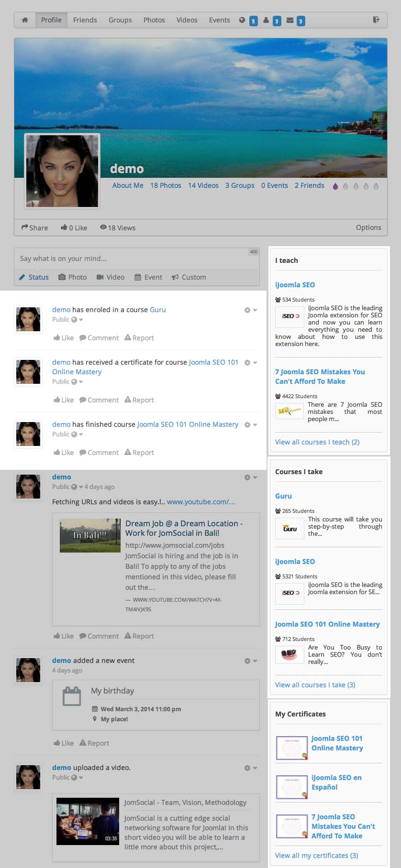This screenshot has height=868, width=401.
Task: Open gear menu on enrolled Guru post
Action: click(250, 310)
